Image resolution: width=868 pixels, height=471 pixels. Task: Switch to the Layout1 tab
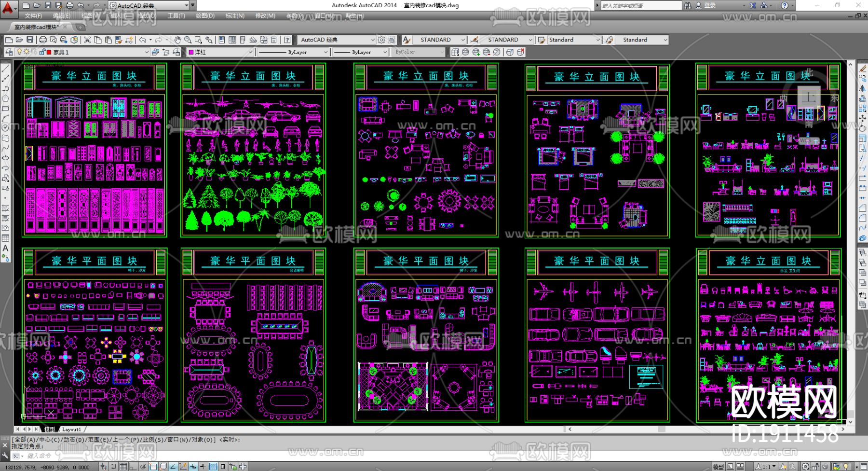(x=72, y=429)
